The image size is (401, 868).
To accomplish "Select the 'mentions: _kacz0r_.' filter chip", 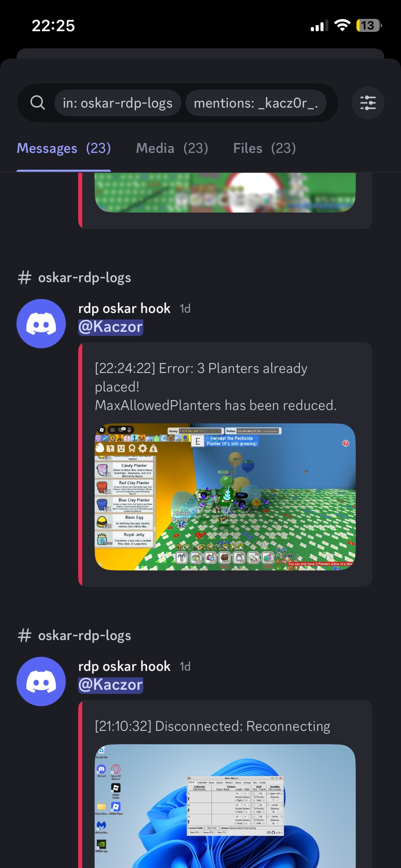I will 256,103.
